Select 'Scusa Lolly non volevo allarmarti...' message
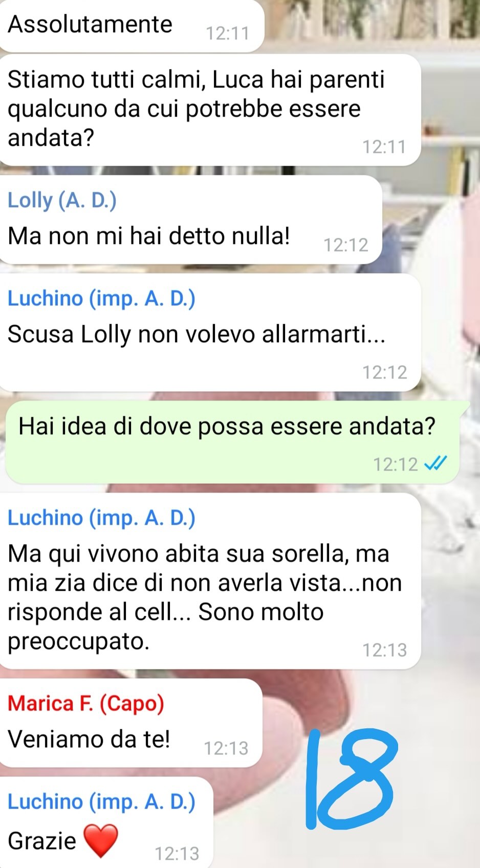This screenshot has width=480, height=868. point(210,332)
